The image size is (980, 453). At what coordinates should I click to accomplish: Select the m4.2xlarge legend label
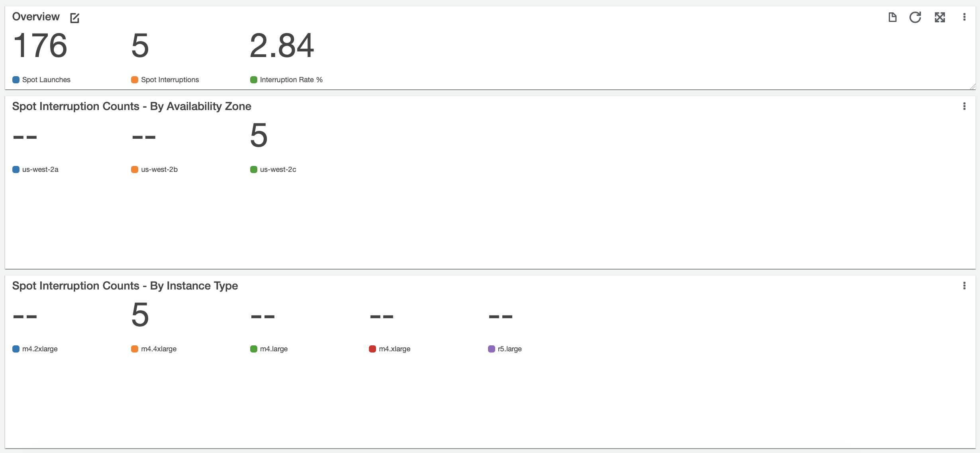point(40,349)
